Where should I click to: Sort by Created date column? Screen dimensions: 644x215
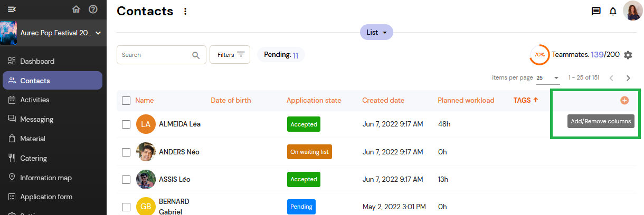[383, 100]
